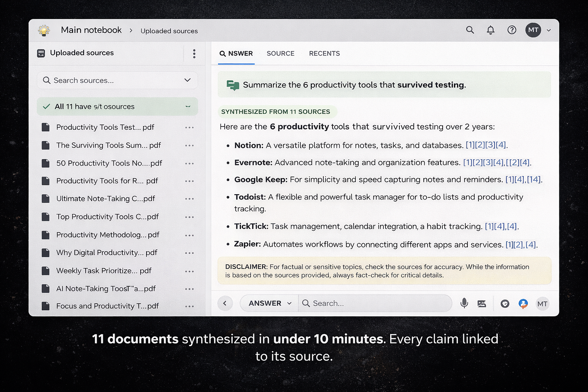
Task: Open Focus and Productivity T...pdf
Action: [108, 306]
